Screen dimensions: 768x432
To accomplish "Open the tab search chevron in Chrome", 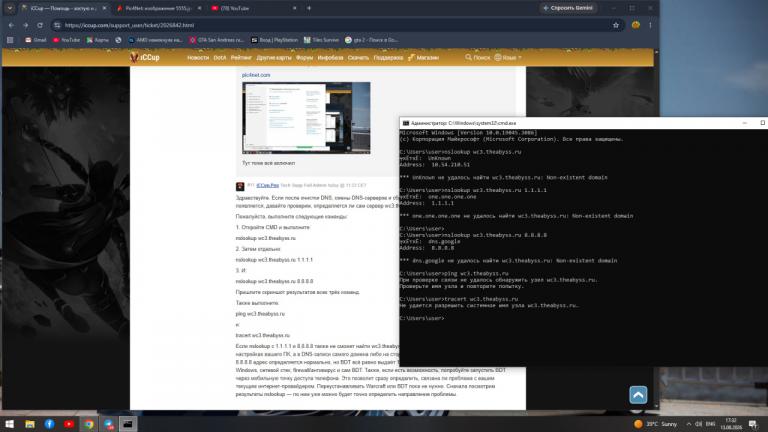I will (x=9, y=8).
